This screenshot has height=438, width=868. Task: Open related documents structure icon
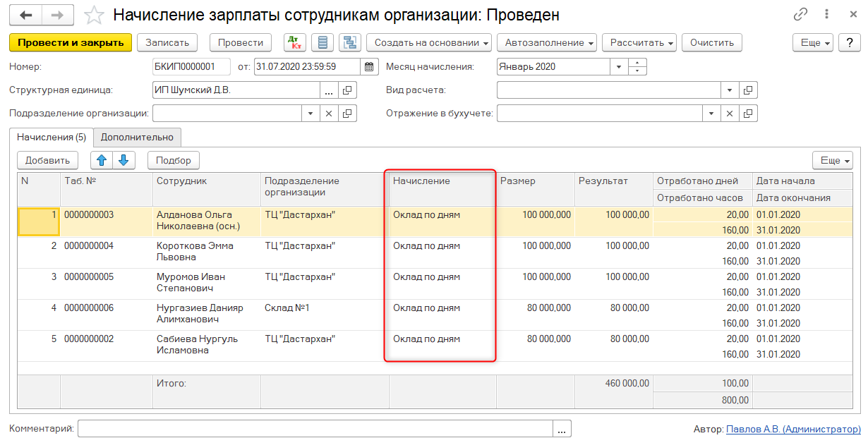pos(350,42)
